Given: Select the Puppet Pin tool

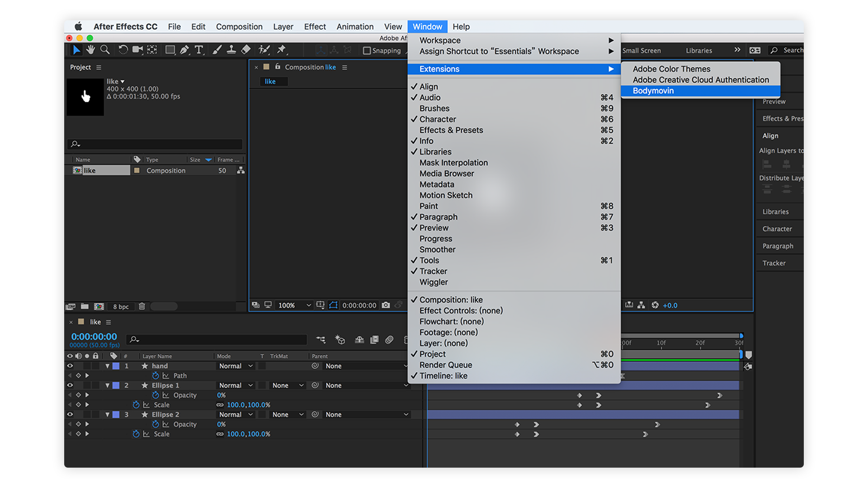Looking at the screenshot, I should coord(282,50).
